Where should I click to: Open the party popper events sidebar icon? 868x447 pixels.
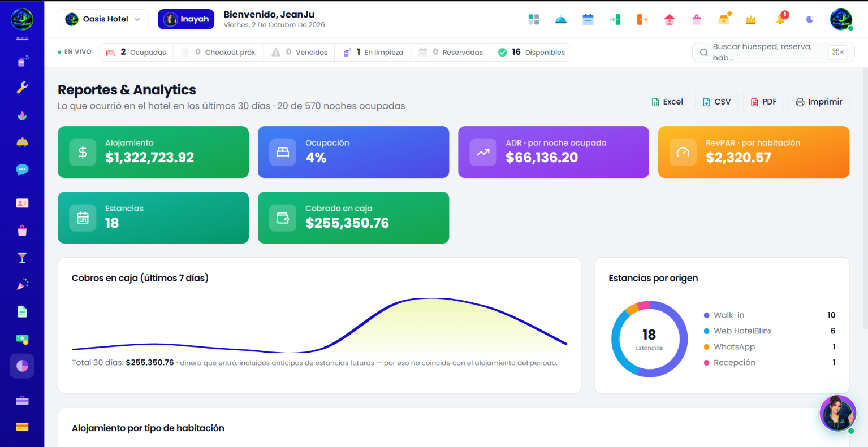click(22, 285)
